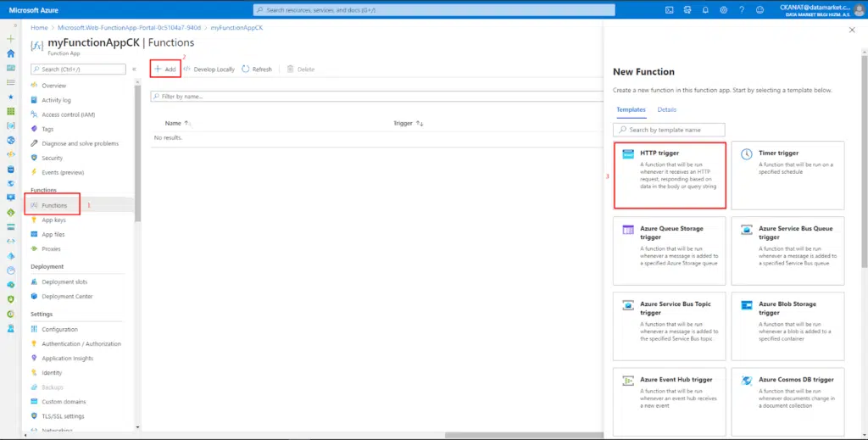868x440 pixels.
Task: Click the resource menu vertical scrollbar
Action: [138, 155]
